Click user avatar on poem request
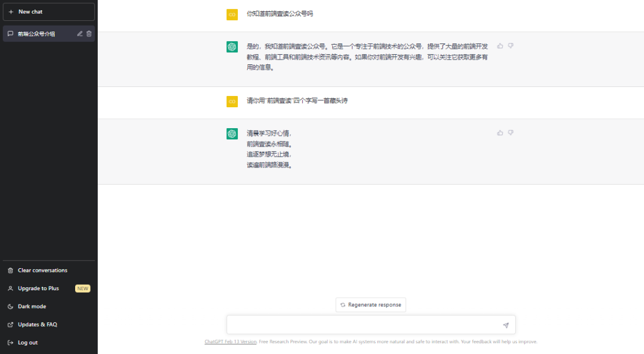This screenshot has width=644, height=354. (x=232, y=101)
